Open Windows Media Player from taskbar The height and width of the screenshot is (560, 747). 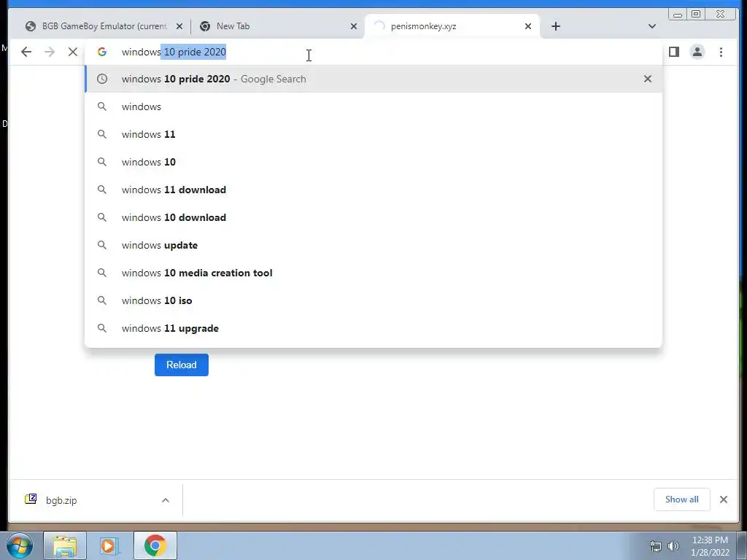click(x=109, y=545)
